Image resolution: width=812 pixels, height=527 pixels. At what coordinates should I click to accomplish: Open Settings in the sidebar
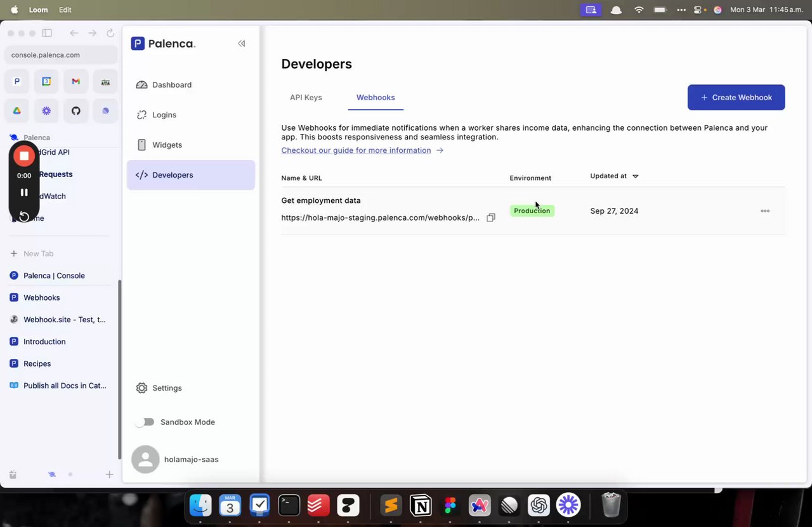191,388
